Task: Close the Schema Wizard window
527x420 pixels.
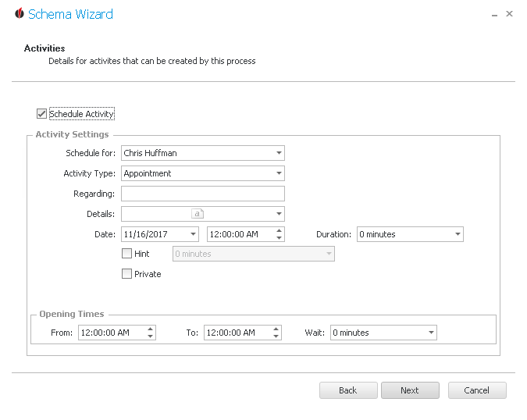Action: 509,14
